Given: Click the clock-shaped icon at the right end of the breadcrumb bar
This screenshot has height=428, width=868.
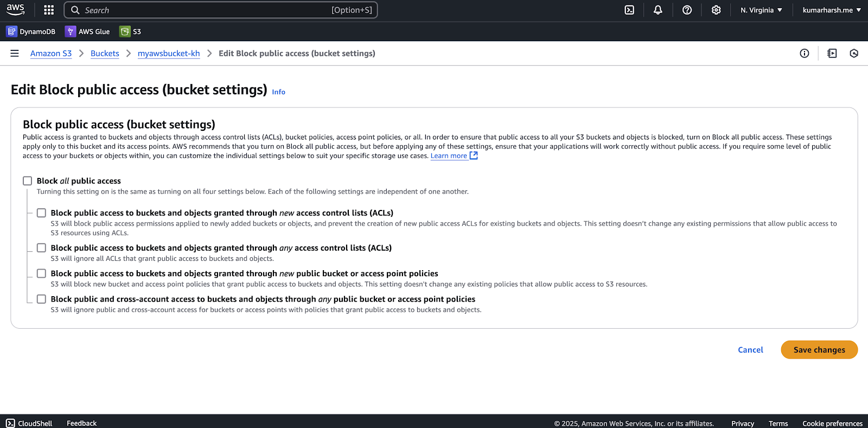Looking at the screenshot, I should click(854, 53).
